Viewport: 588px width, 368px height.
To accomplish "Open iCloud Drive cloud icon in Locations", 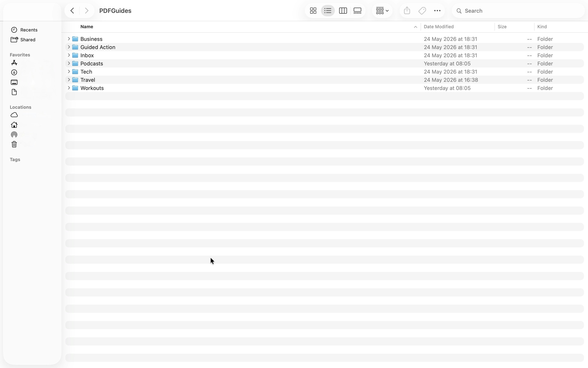I will pyautogui.click(x=14, y=115).
